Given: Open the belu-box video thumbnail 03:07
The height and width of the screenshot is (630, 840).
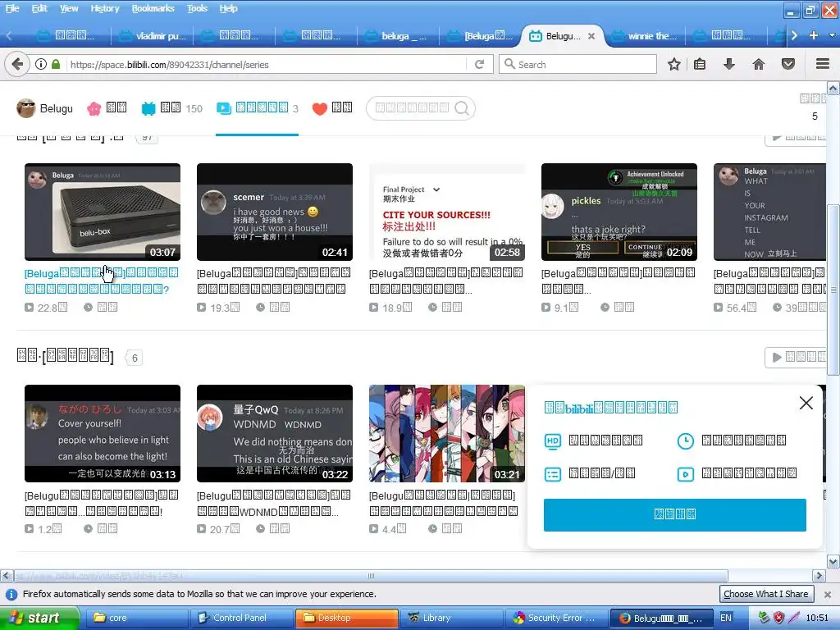Looking at the screenshot, I should [103, 212].
